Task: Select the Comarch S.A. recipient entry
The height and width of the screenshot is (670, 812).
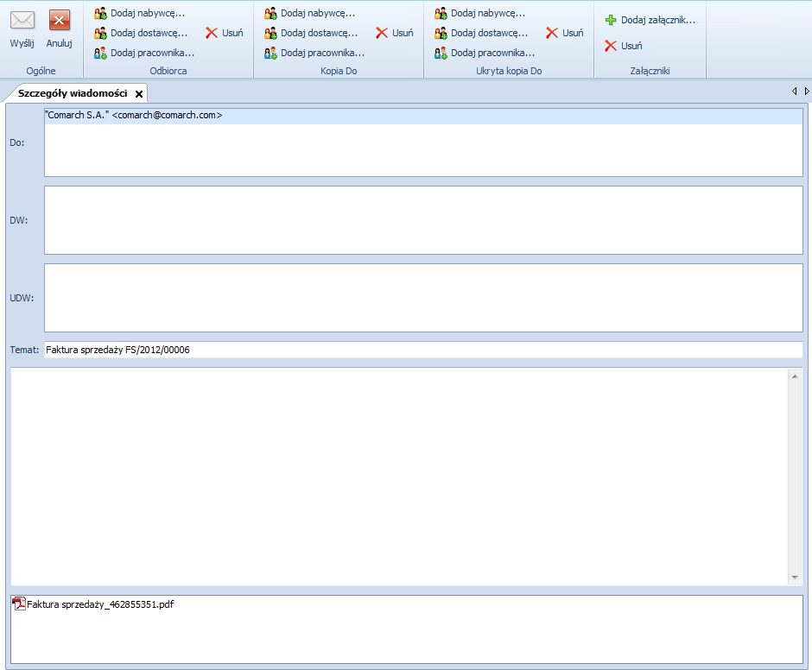Action: click(x=423, y=116)
